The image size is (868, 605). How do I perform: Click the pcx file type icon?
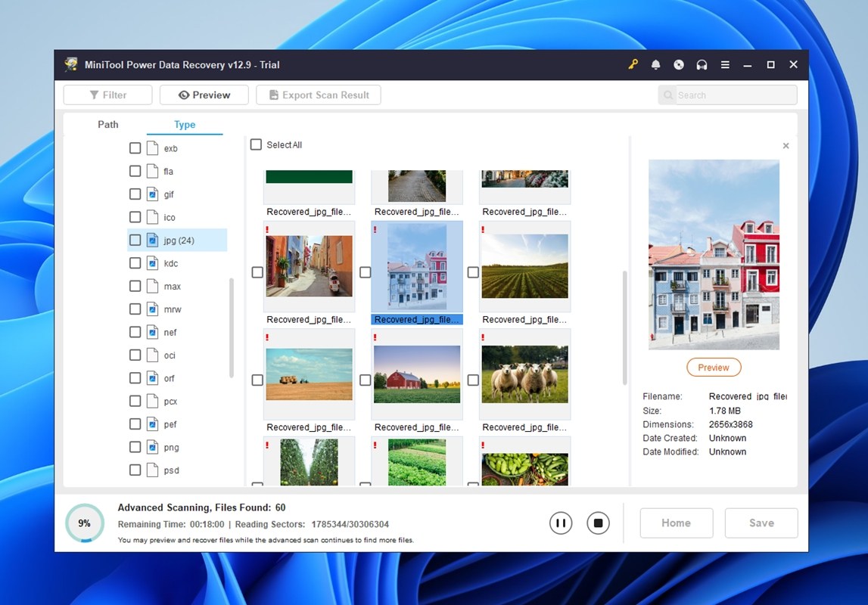[152, 402]
